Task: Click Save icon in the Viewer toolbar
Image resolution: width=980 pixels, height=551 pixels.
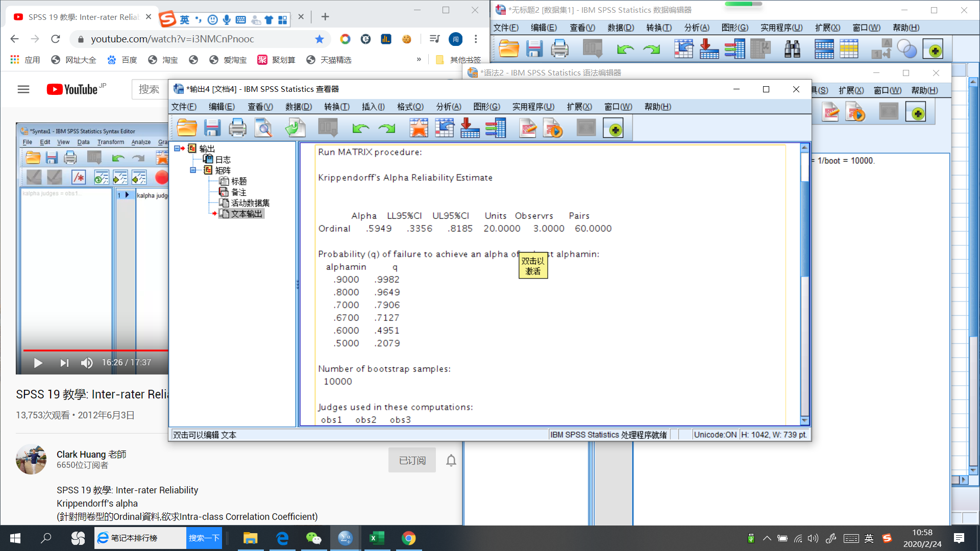Action: click(x=212, y=128)
